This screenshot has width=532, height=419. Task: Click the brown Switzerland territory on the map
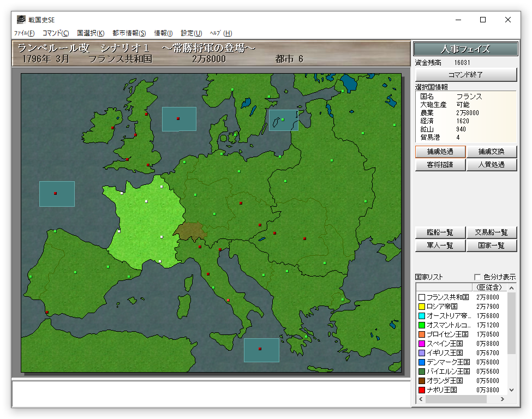tap(190, 231)
